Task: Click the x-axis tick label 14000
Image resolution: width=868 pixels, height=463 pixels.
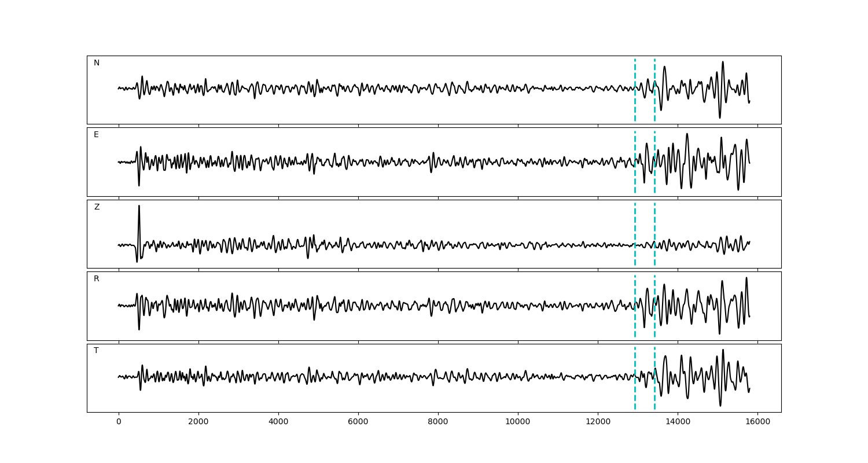Action: click(x=678, y=422)
